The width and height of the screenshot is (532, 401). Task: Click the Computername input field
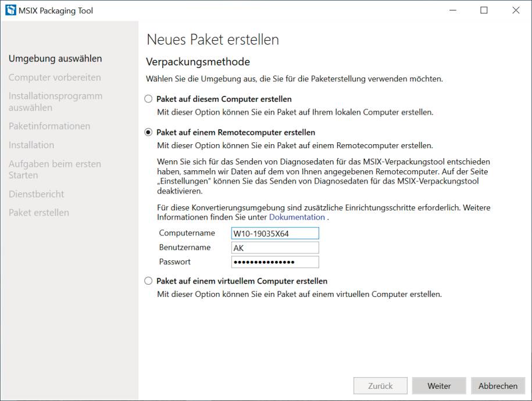[x=275, y=234]
